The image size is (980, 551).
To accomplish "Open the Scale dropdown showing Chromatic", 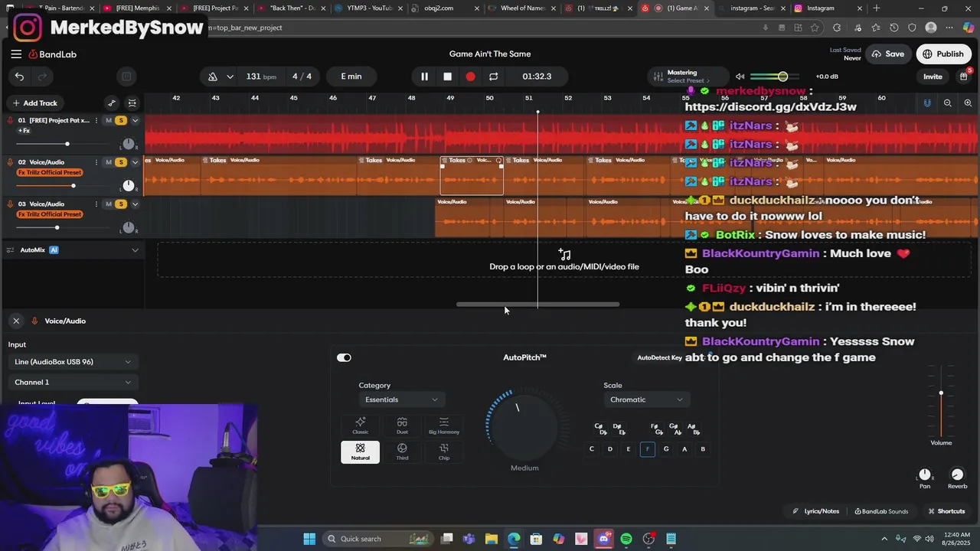I will [646, 399].
